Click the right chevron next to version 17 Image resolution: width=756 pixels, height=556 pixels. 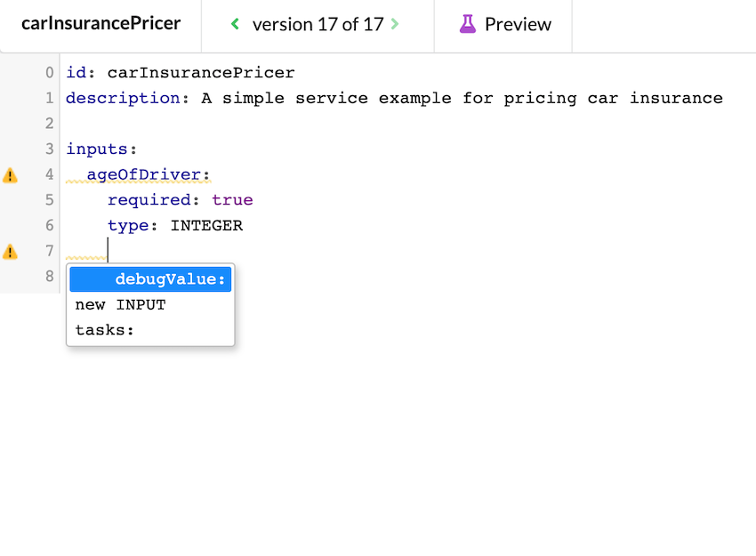(394, 24)
